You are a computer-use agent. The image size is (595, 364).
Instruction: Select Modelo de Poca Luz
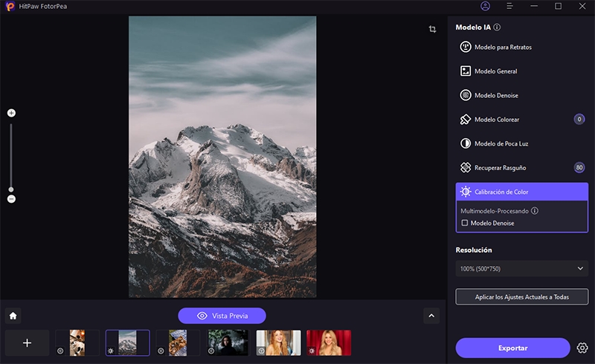(x=521, y=143)
